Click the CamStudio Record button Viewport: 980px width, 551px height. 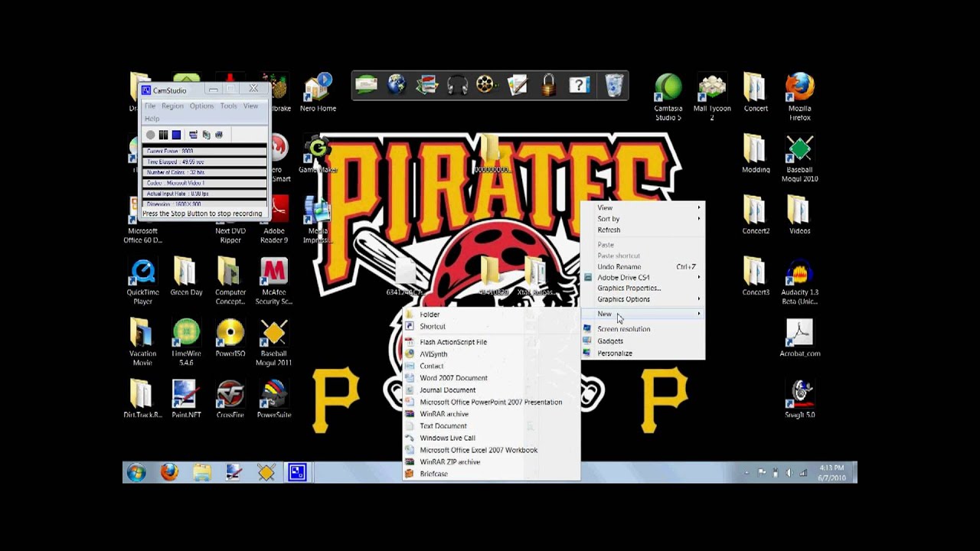coord(150,135)
